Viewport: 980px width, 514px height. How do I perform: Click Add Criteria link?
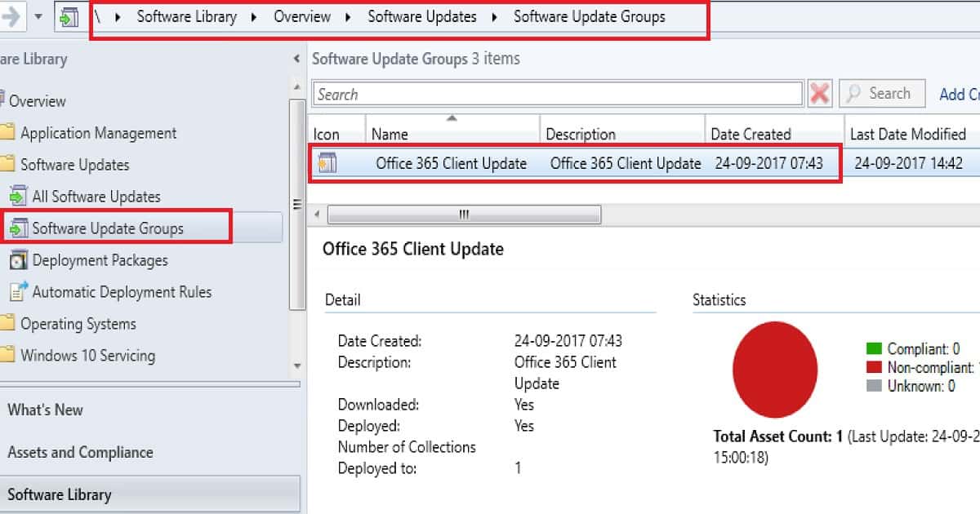(x=960, y=95)
